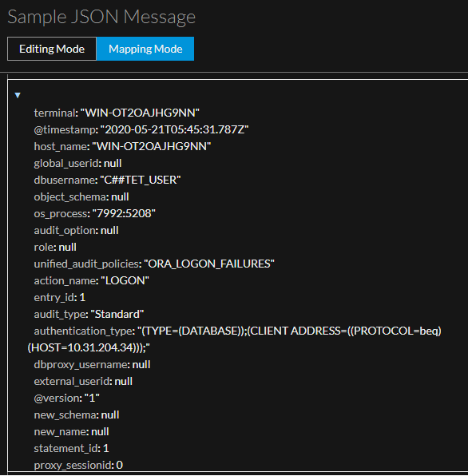Click the HOST=10.31.204.34 text line
This screenshot has width=468, height=476.
coord(89,348)
